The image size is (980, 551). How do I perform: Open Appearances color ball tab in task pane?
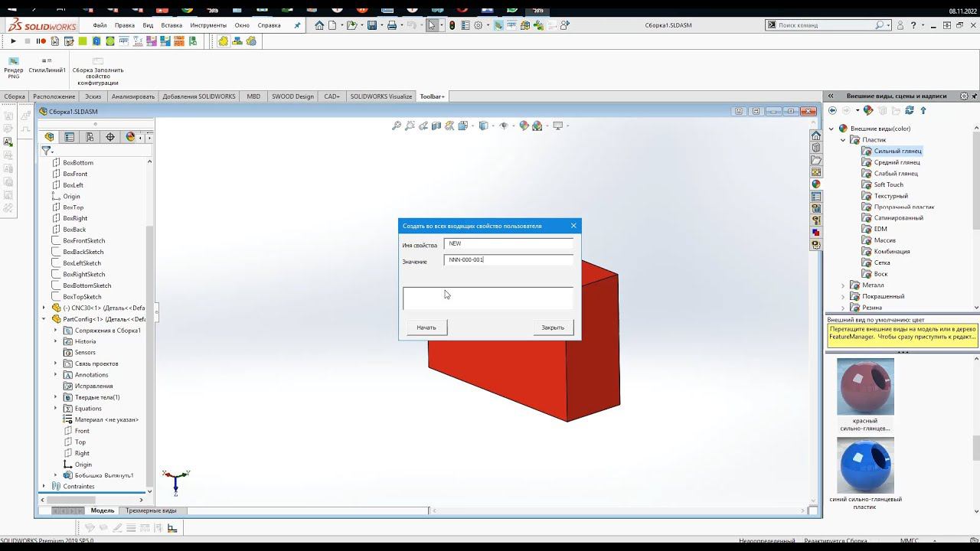pos(816,184)
